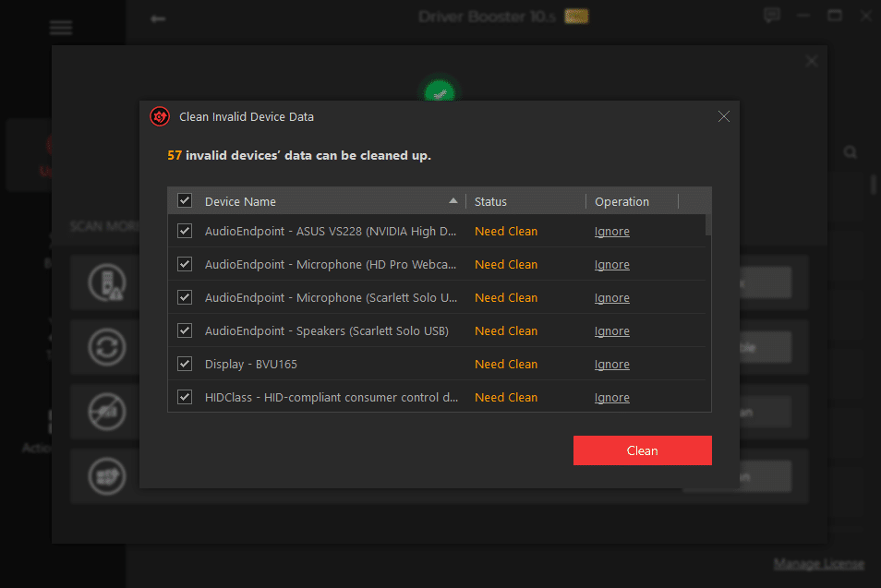Click Need Clean status for HIDClass row

pos(506,397)
